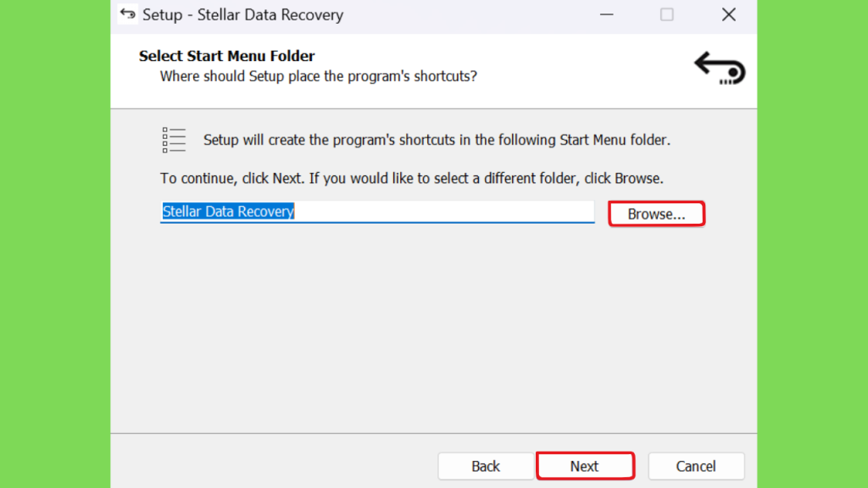
Task: Close the setup window
Action: [x=728, y=14]
